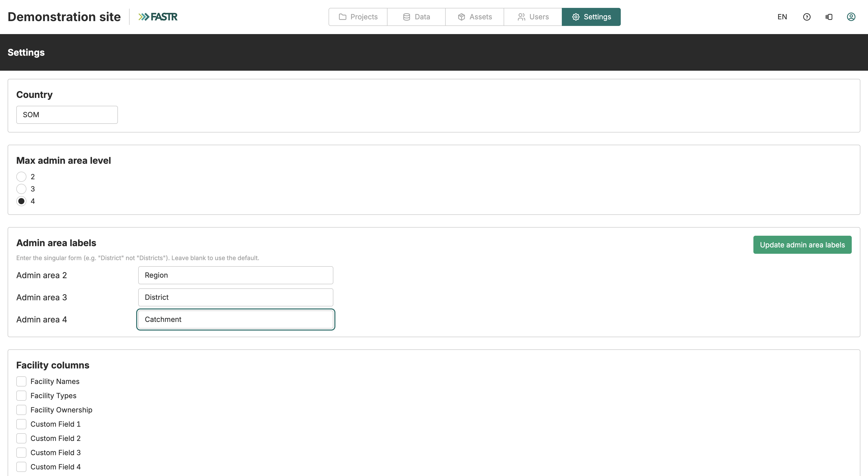Click the Facility columns heading
Viewport: 868px width, 476px height.
53,365
